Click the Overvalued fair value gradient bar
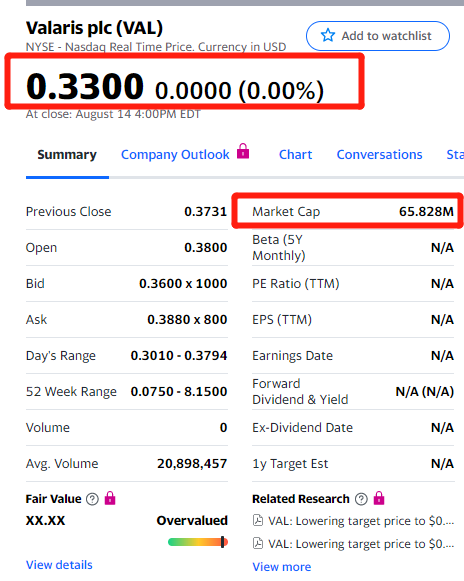 [198, 542]
